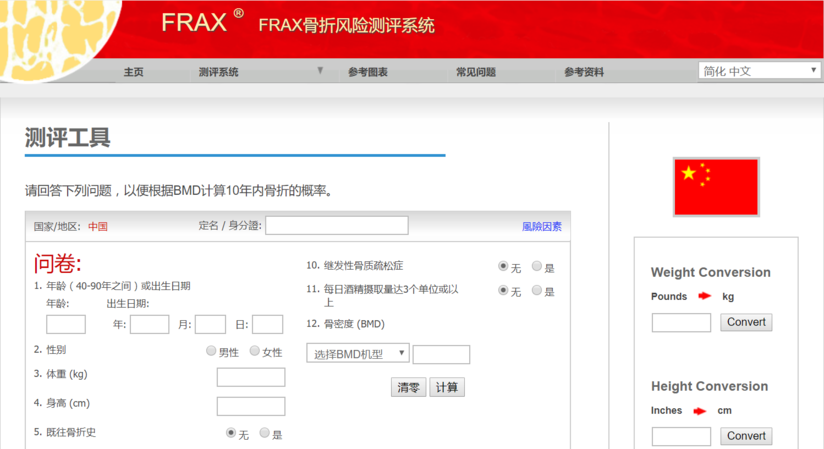This screenshot has height=449, width=824.
Task: Open the 选择BMD机型 dropdown
Action: point(358,353)
